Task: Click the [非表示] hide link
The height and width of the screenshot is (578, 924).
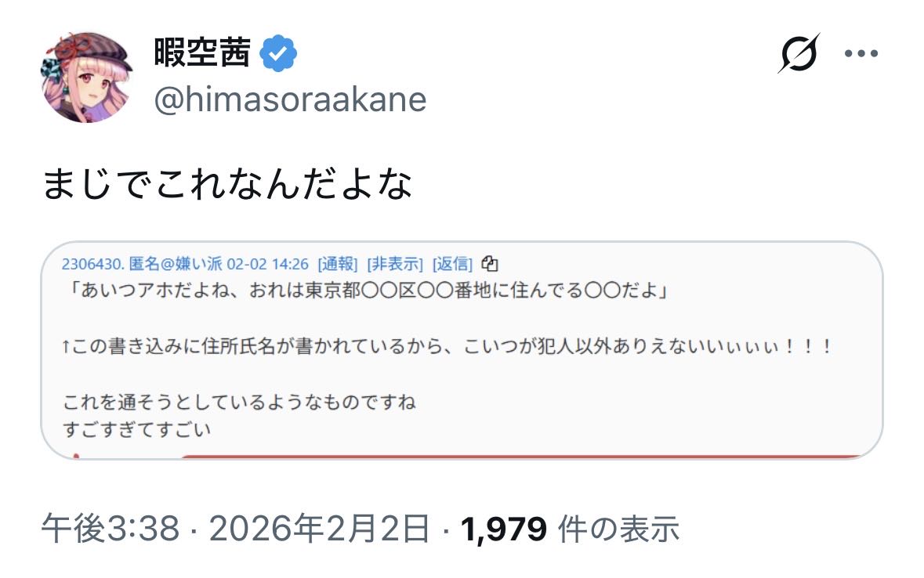Action: pyautogui.click(x=395, y=263)
